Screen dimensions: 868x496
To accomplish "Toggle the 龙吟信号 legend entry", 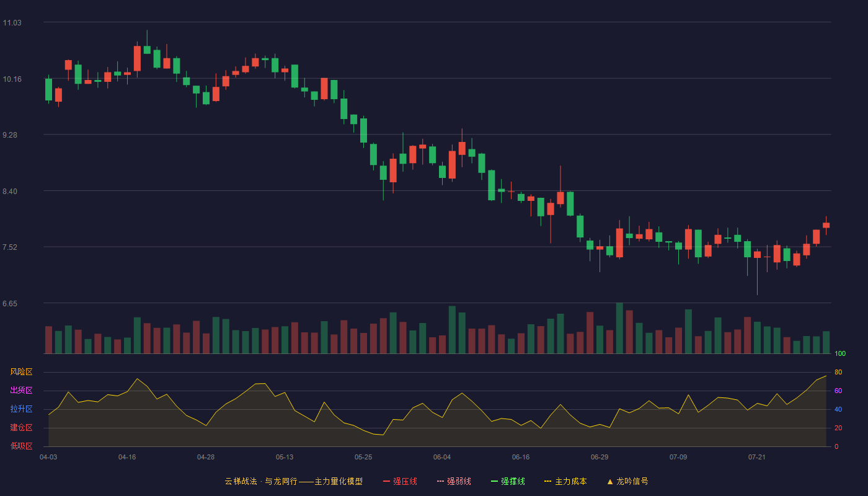I will click(x=627, y=481).
